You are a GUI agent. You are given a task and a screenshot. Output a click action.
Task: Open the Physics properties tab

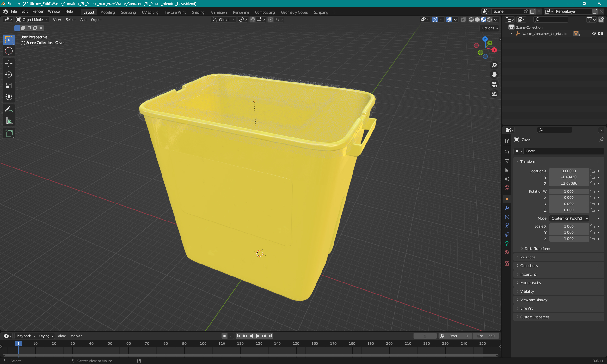tap(507, 226)
